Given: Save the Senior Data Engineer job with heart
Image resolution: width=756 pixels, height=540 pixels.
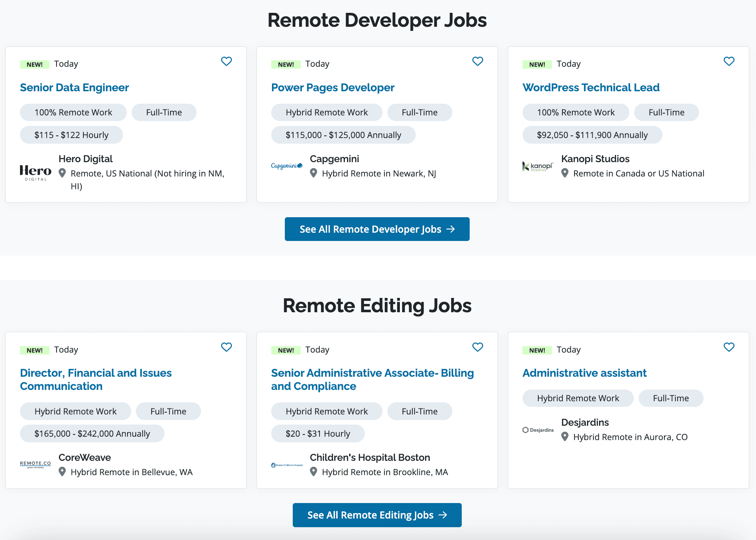Looking at the screenshot, I should 226,61.
